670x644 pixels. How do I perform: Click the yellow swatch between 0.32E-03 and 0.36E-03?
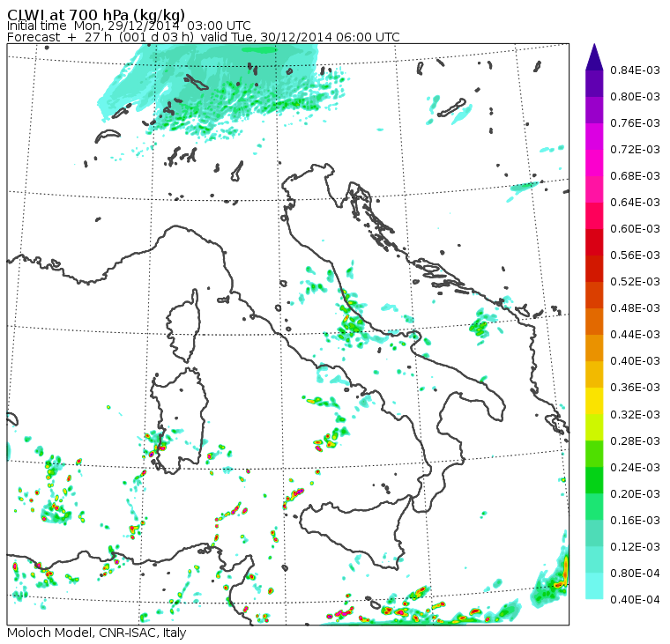pyautogui.click(x=594, y=401)
